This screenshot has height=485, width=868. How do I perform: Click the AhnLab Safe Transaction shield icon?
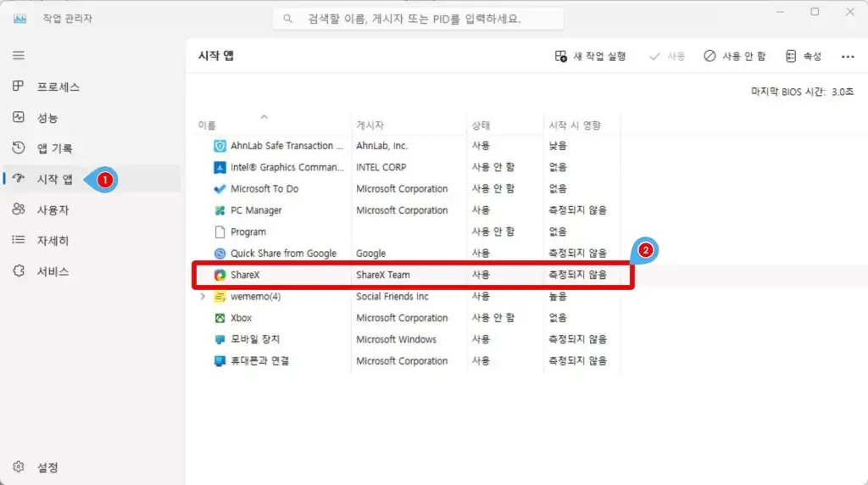[x=220, y=146]
